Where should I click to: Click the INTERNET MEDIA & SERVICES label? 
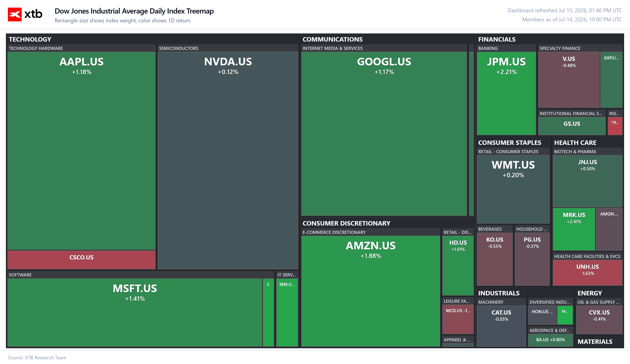click(332, 48)
